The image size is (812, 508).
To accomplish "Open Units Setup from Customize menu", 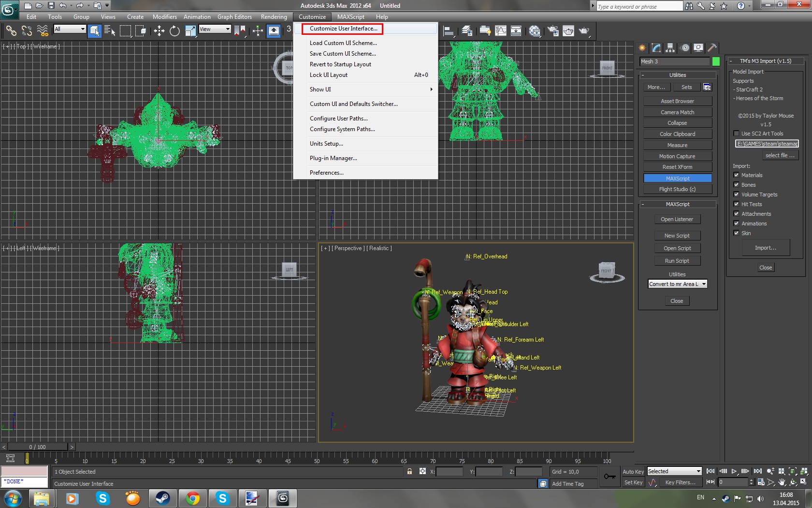I will [x=365, y=144].
